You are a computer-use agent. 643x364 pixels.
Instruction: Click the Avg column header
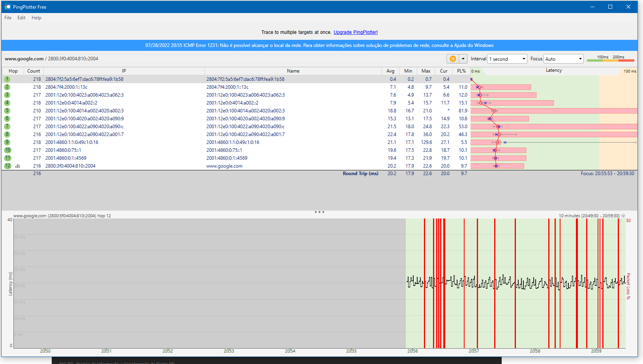[x=390, y=71]
